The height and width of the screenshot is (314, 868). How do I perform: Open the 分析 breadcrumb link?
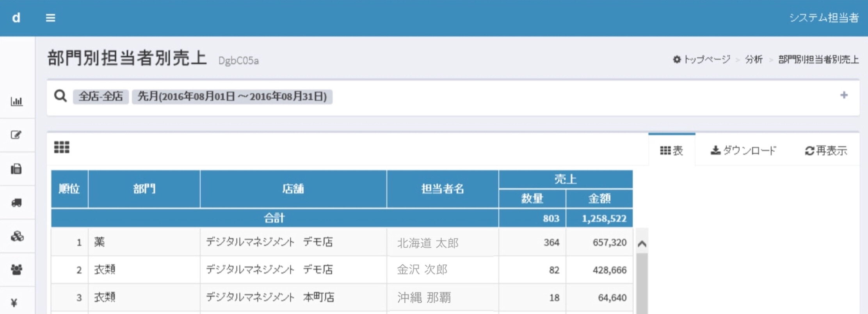[x=754, y=59]
